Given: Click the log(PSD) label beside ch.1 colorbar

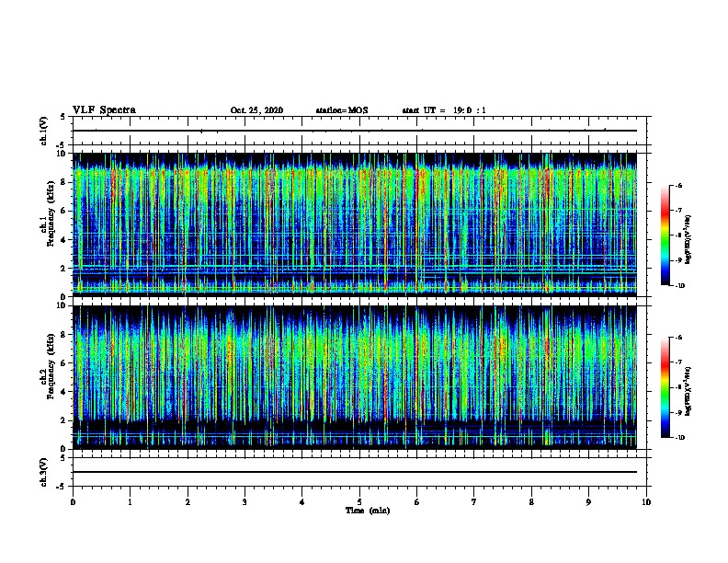Looking at the screenshot, I should [688, 240].
